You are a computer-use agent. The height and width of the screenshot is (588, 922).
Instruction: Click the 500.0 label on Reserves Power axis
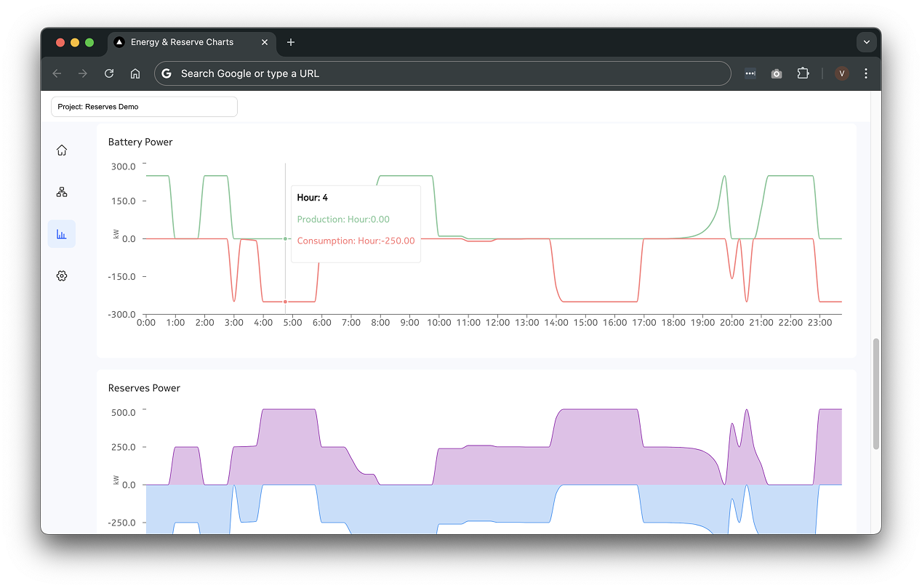point(124,413)
